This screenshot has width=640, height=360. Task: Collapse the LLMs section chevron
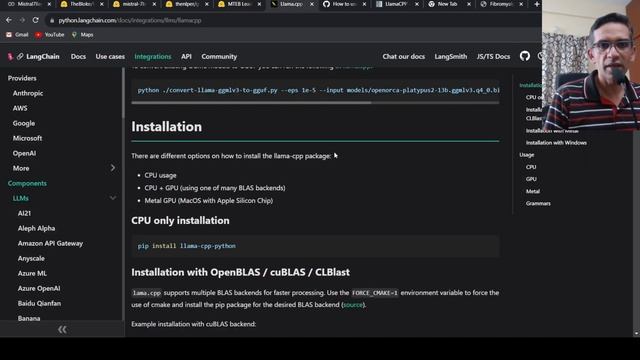pos(113,198)
